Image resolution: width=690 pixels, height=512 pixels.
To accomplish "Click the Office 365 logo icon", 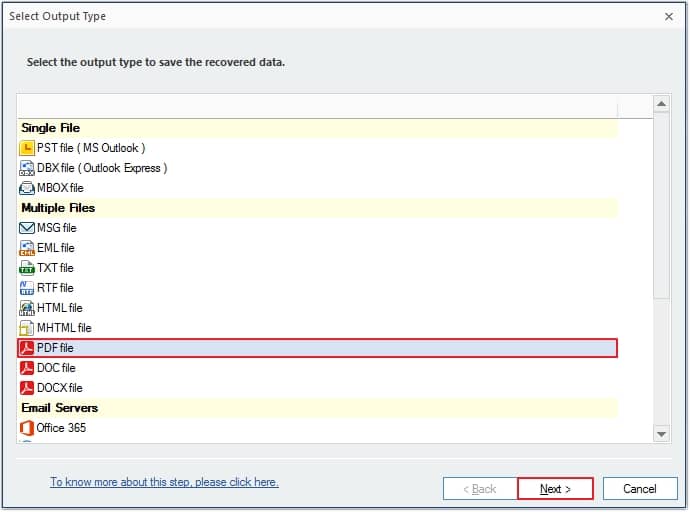I will [x=27, y=428].
